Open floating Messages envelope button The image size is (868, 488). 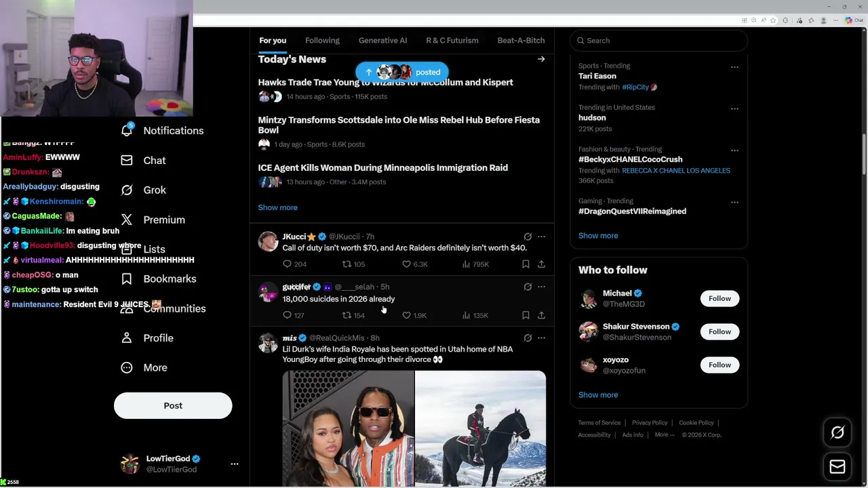(x=837, y=466)
